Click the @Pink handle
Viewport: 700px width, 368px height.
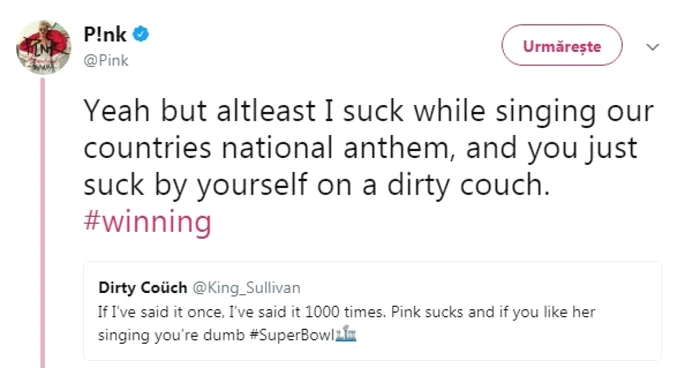(106, 60)
